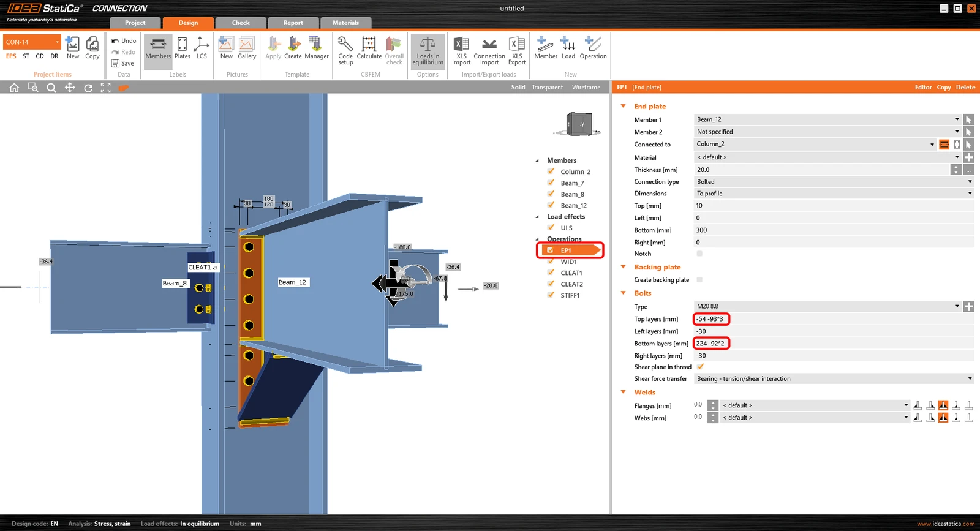The height and width of the screenshot is (531, 980).
Task: Open XLS Import for loads
Action: 461,50
